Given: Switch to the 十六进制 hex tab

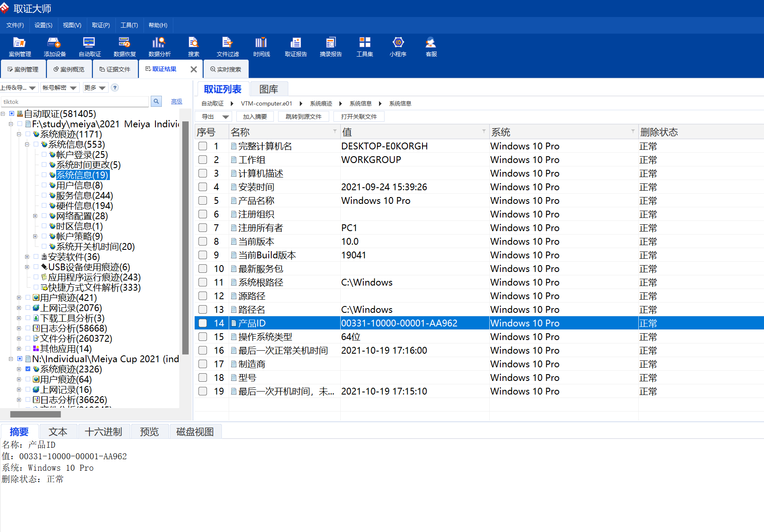Looking at the screenshot, I should coord(103,432).
